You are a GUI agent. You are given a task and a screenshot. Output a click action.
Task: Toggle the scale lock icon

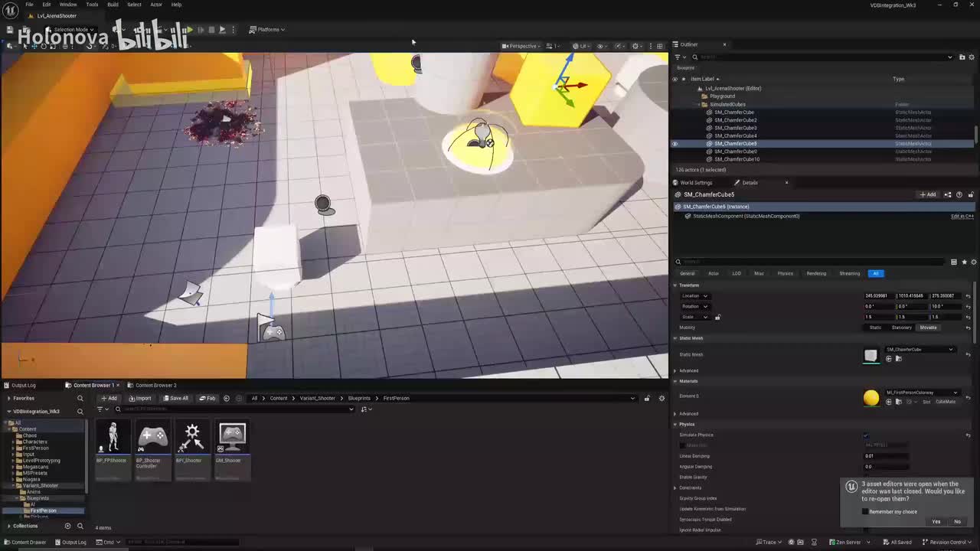tap(717, 317)
